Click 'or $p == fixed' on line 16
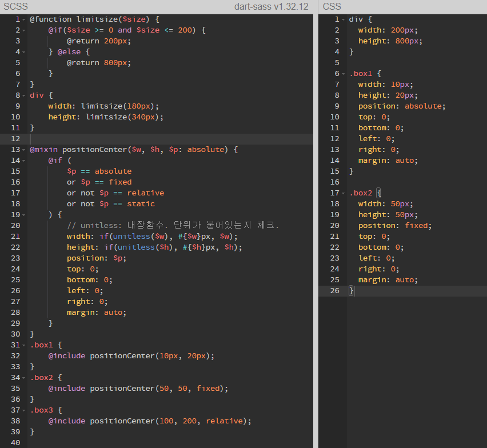This screenshot has height=448, width=487. pyautogui.click(x=99, y=182)
